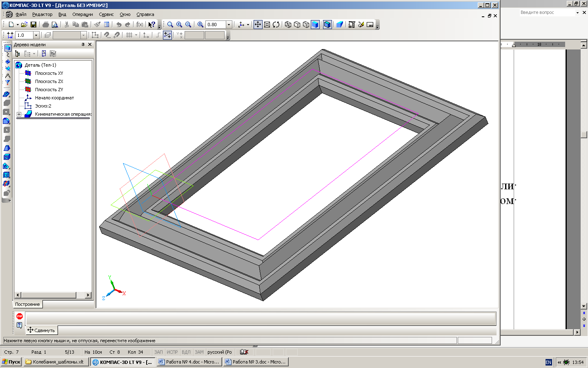Select Плоскость XY in model tree
The image size is (588, 368).
[49, 73]
